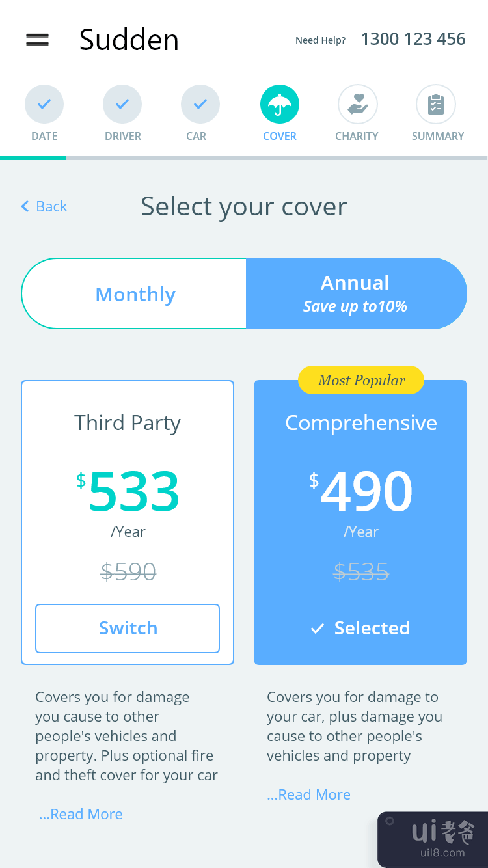The height and width of the screenshot is (868, 488).
Task: Go to the SUMMARY step label
Action: click(438, 136)
